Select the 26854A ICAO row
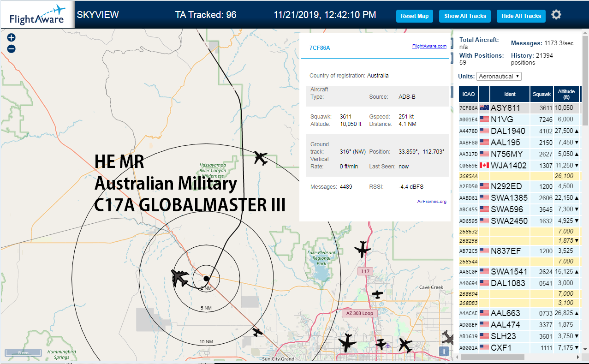Viewport: 589px width, 364px height. point(519,261)
